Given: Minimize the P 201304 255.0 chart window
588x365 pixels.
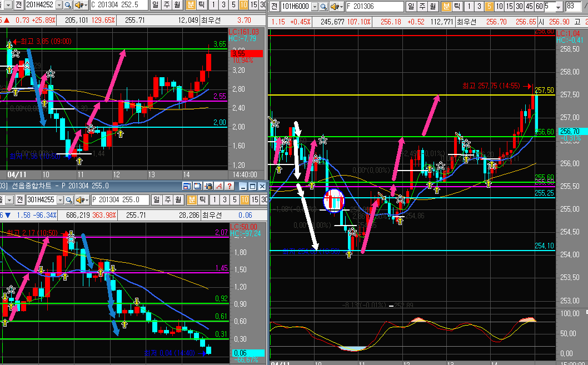Looking at the screenshot, I should [x=243, y=186].
